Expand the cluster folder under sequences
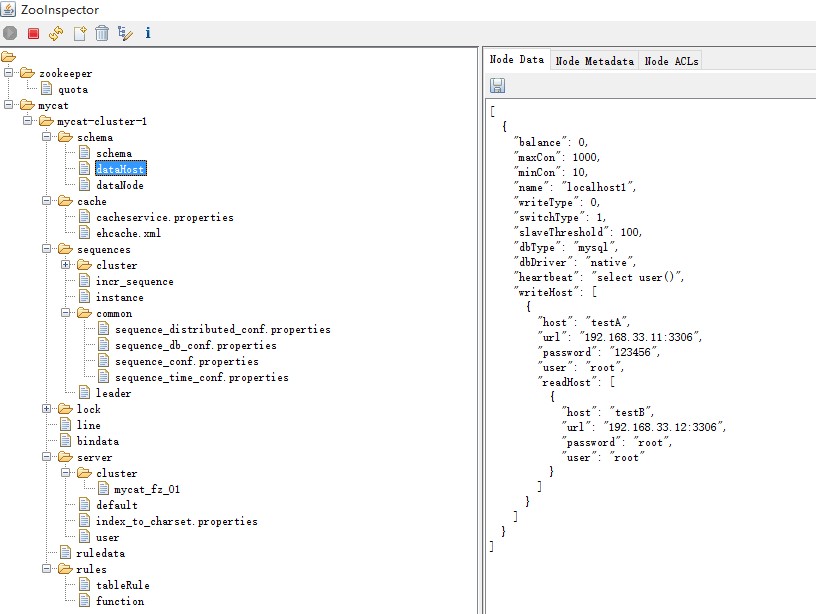 pos(66,265)
